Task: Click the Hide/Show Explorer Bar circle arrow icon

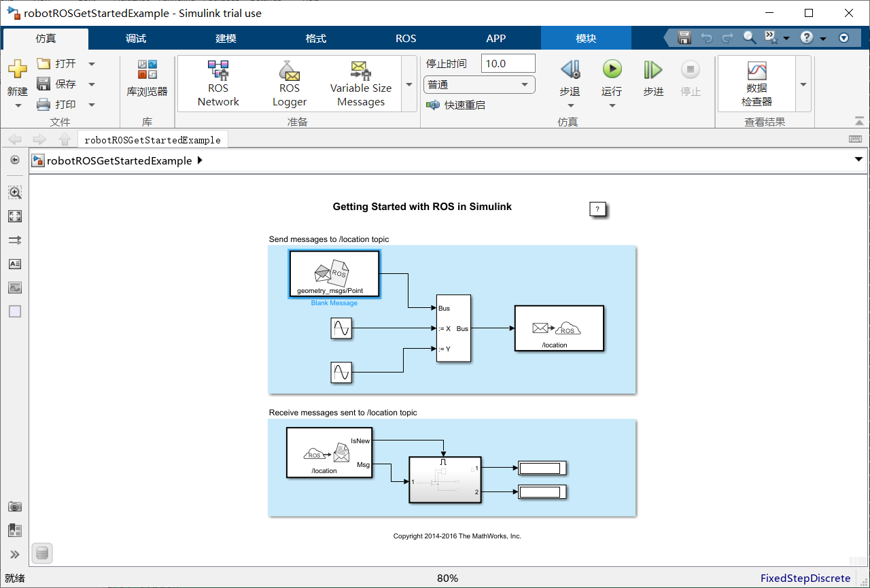Action: click(x=15, y=160)
